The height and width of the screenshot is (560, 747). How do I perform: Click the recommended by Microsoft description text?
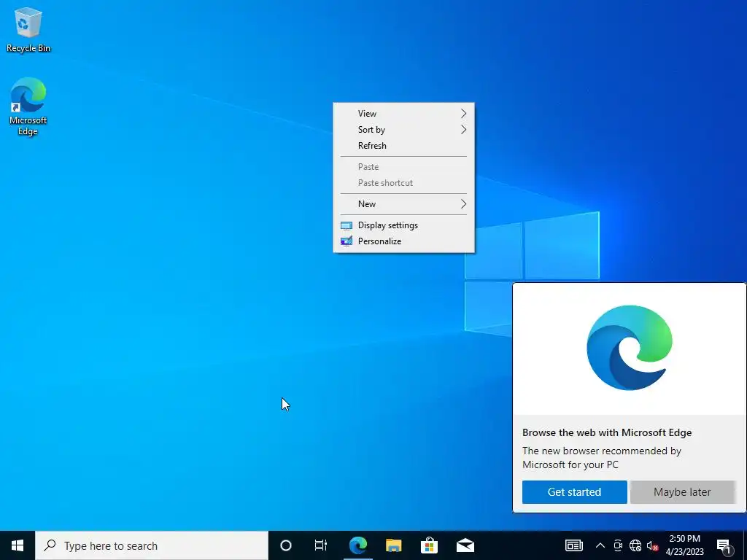point(602,458)
